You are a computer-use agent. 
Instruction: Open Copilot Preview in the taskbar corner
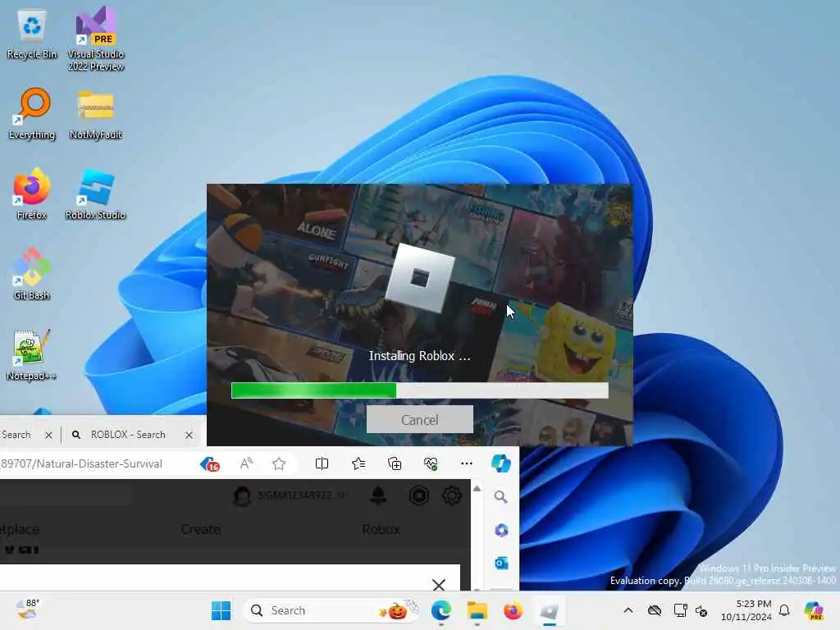click(x=814, y=610)
